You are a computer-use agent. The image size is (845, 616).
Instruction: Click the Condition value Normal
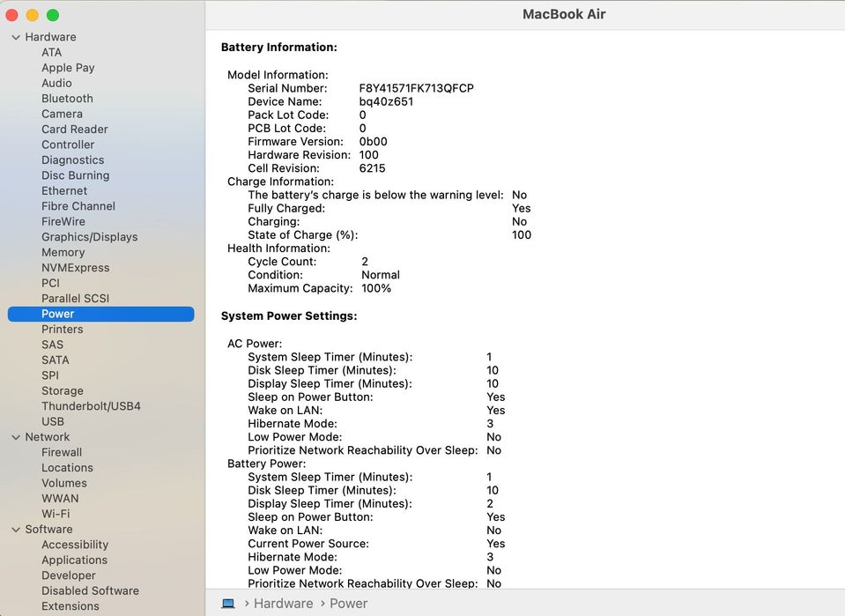381,275
